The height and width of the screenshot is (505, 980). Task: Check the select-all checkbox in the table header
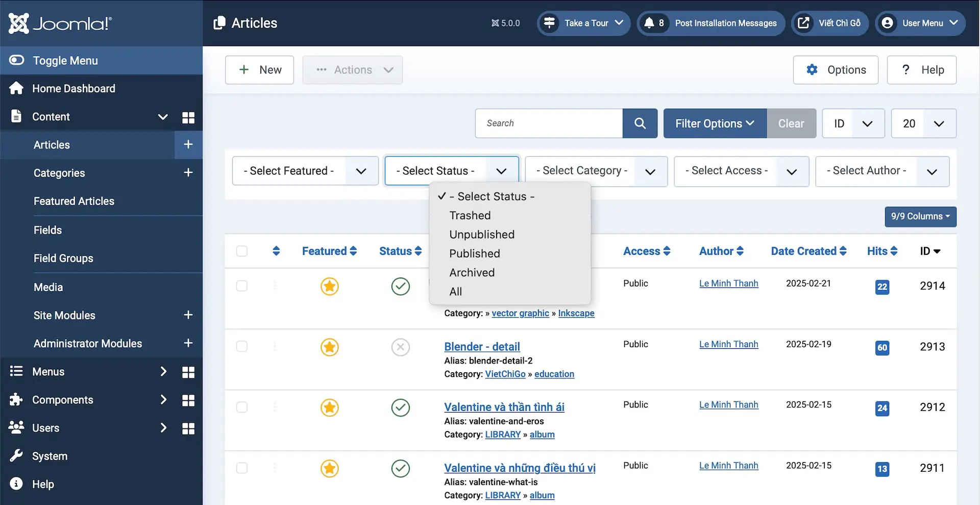[242, 251]
